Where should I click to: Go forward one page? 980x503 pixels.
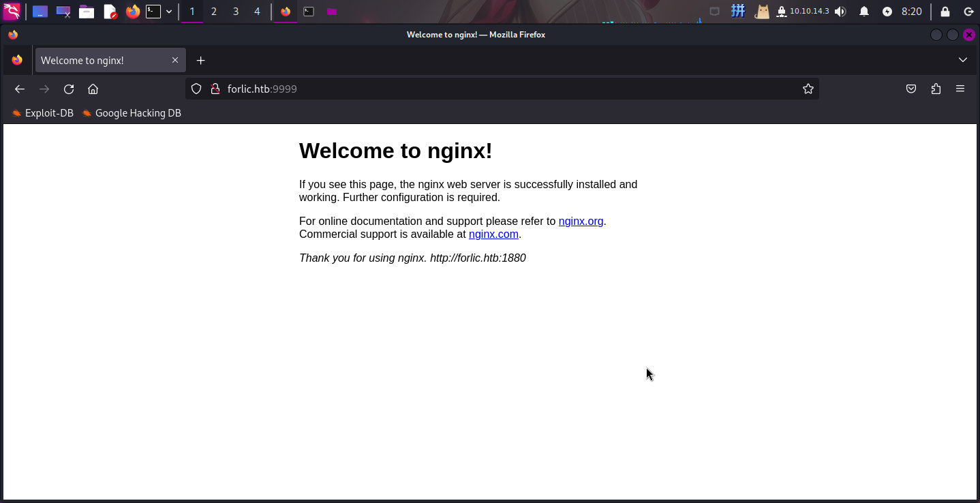[x=44, y=89]
